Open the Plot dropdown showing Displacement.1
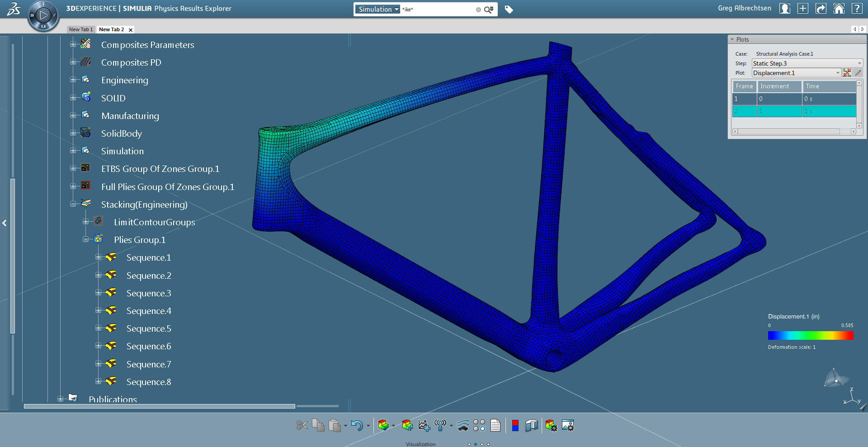This screenshot has width=868, height=447. (796, 73)
